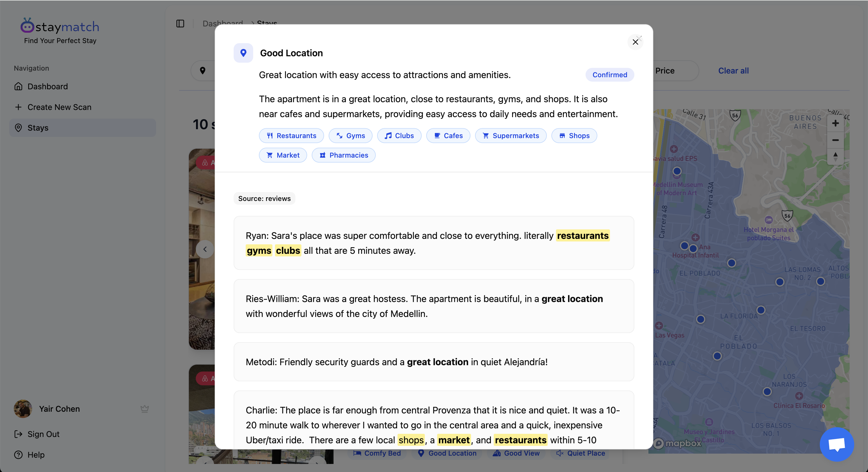Click the map marker near Hospital Infantil

[693, 248]
